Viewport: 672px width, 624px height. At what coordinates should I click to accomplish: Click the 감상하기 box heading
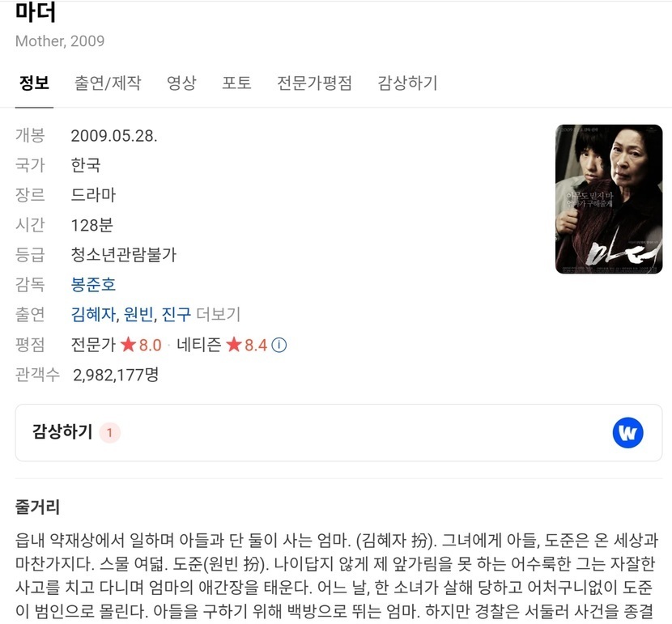pyautogui.click(x=62, y=431)
